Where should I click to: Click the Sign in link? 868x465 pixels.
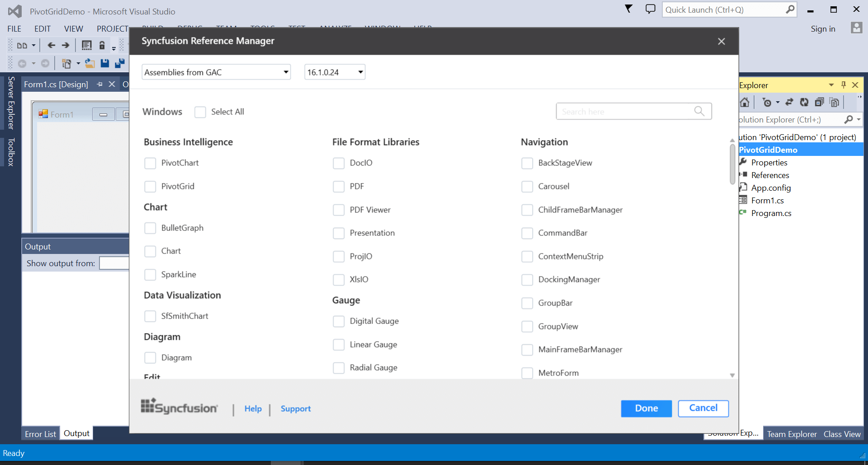pos(823,28)
